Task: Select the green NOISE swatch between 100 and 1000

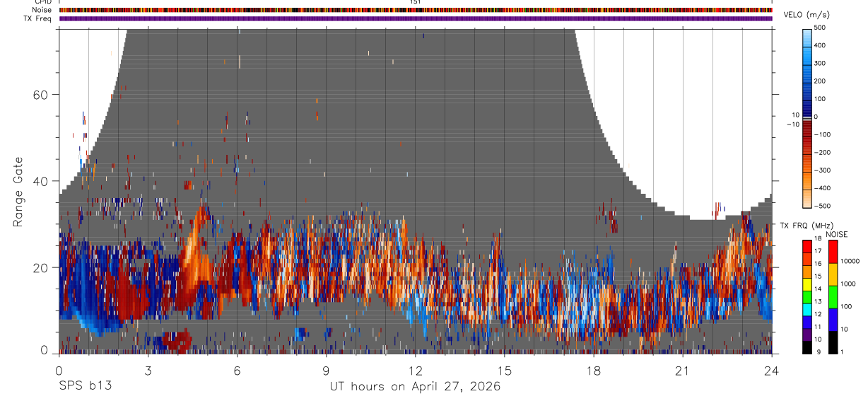Action: point(833,297)
